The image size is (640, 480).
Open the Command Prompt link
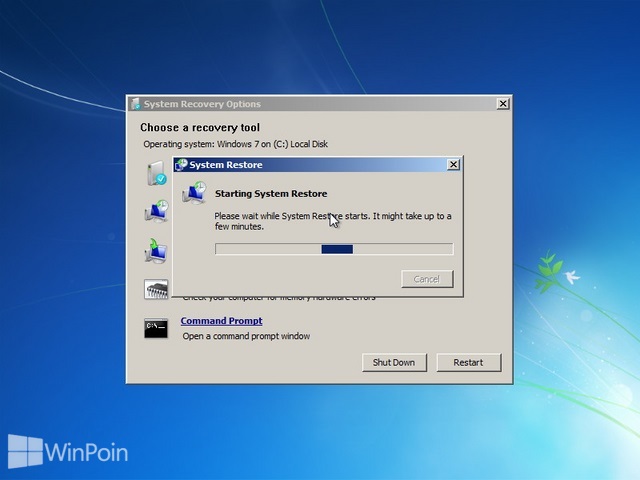(222, 321)
